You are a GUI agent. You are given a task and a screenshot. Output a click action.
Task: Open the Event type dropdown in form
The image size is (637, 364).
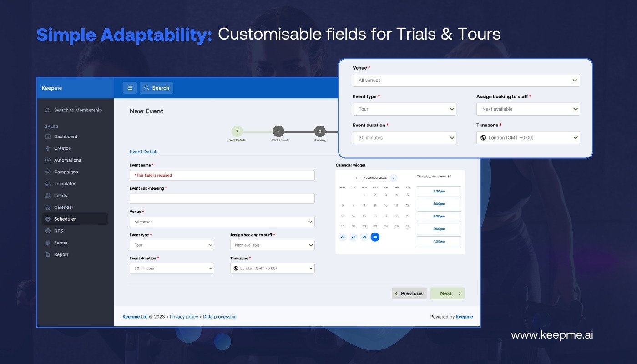(x=172, y=245)
